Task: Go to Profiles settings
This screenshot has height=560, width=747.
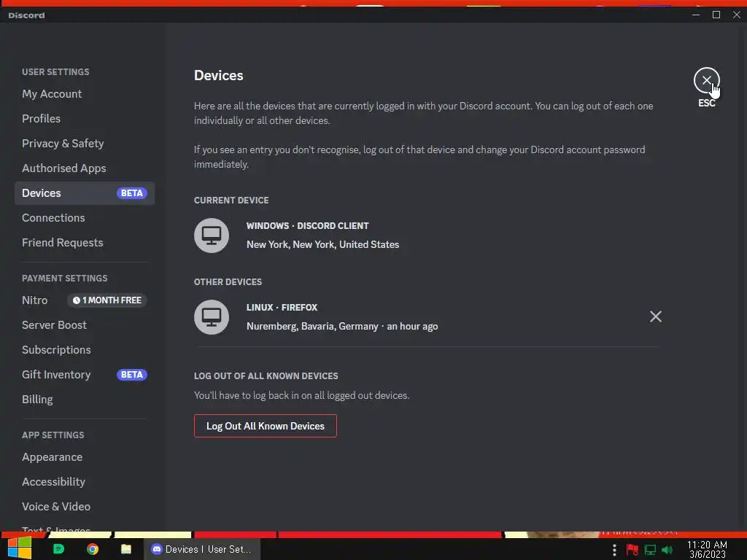Action: (85, 119)
